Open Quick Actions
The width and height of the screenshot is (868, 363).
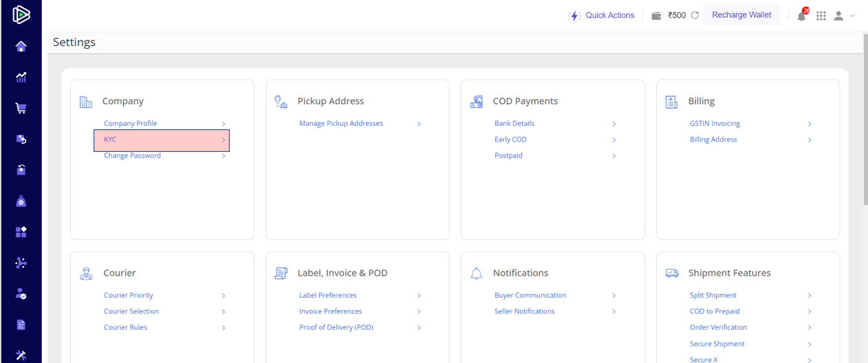pyautogui.click(x=609, y=15)
